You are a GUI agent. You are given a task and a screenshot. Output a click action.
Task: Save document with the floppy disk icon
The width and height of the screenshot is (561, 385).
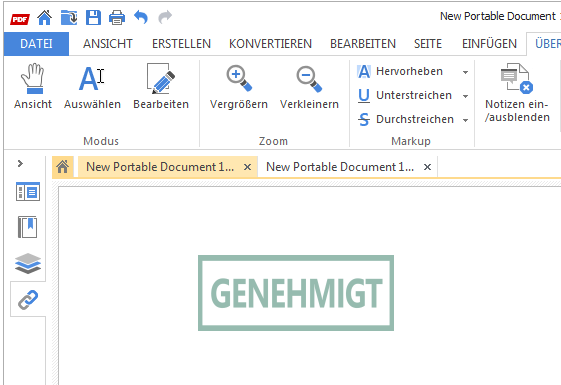[x=93, y=17]
